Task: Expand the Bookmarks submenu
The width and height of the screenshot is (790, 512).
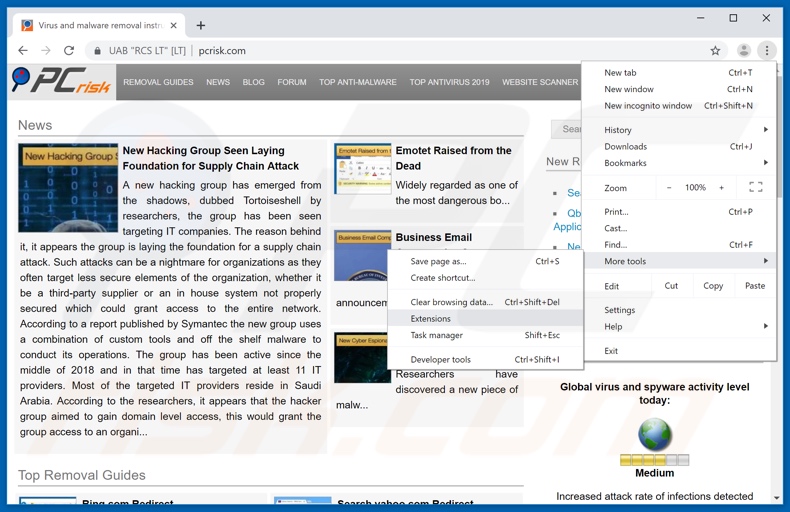Action: pos(678,163)
